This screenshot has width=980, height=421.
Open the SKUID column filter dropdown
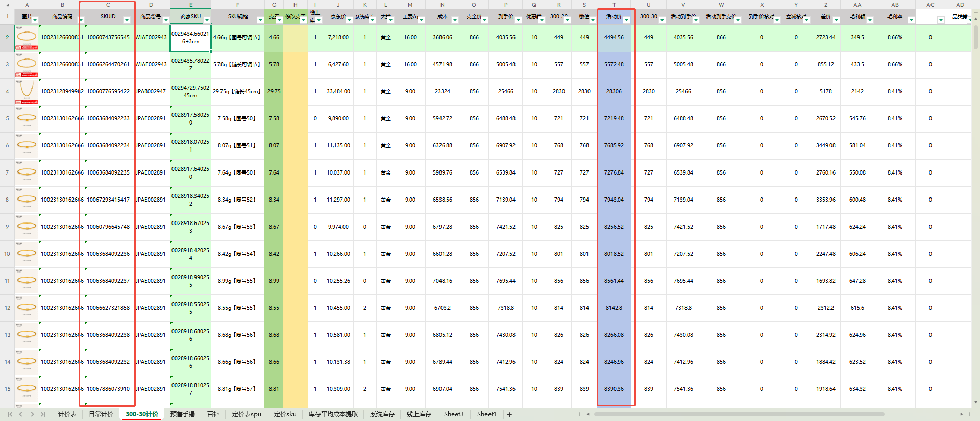pos(127,20)
